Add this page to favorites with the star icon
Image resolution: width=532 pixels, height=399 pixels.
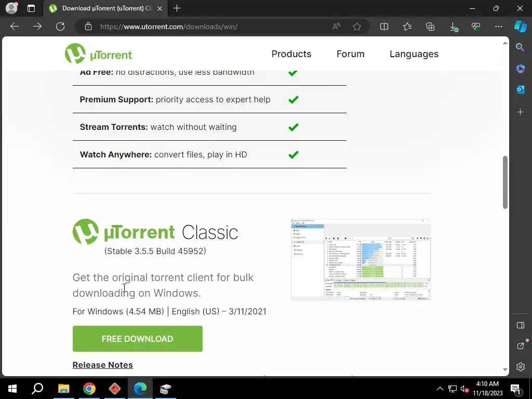point(356,26)
